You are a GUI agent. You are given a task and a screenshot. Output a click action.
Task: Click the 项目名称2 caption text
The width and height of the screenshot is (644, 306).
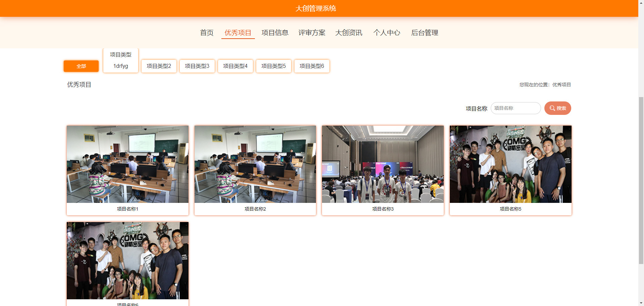[x=255, y=209]
